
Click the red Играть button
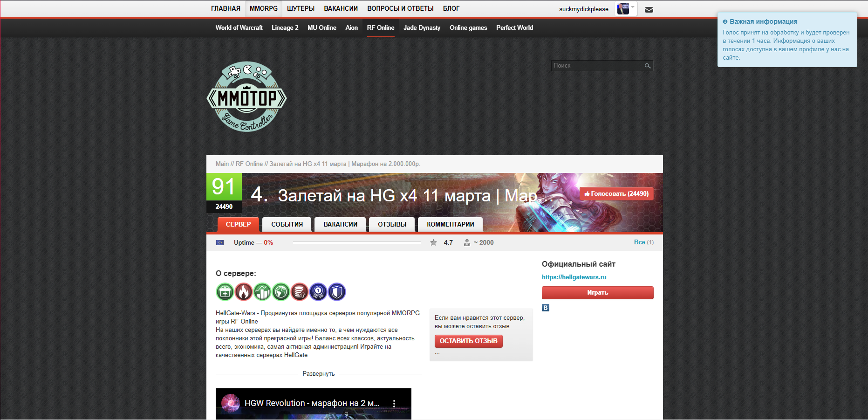coord(598,293)
